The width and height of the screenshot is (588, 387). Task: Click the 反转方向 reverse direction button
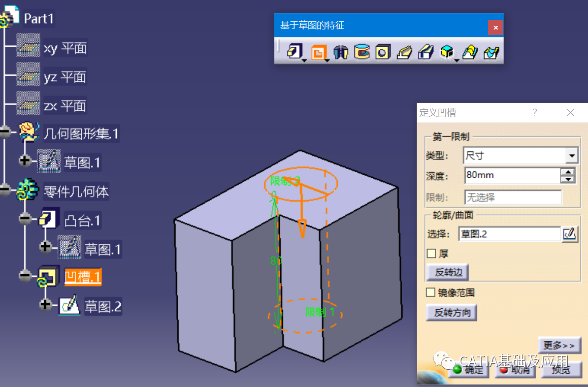451,312
